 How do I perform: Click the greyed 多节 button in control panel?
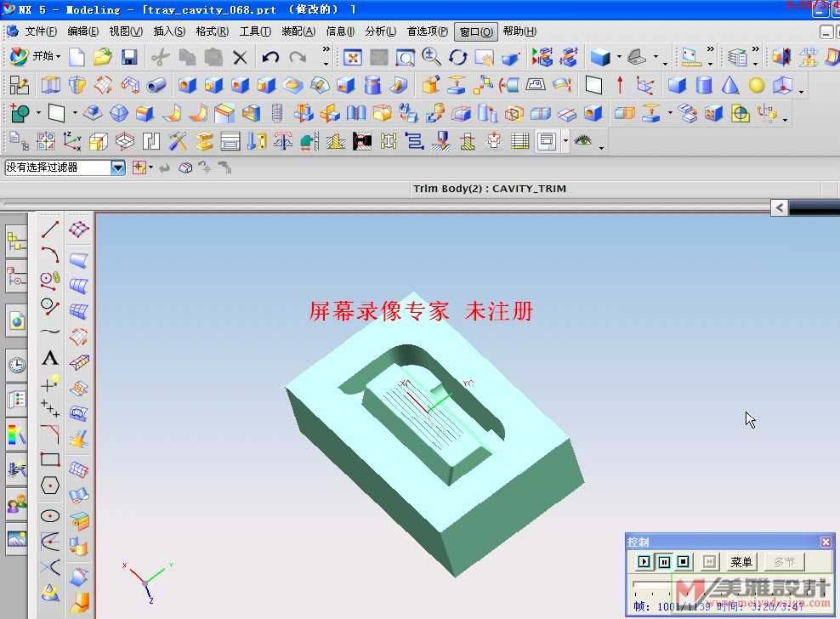pyautogui.click(x=784, y=562)
